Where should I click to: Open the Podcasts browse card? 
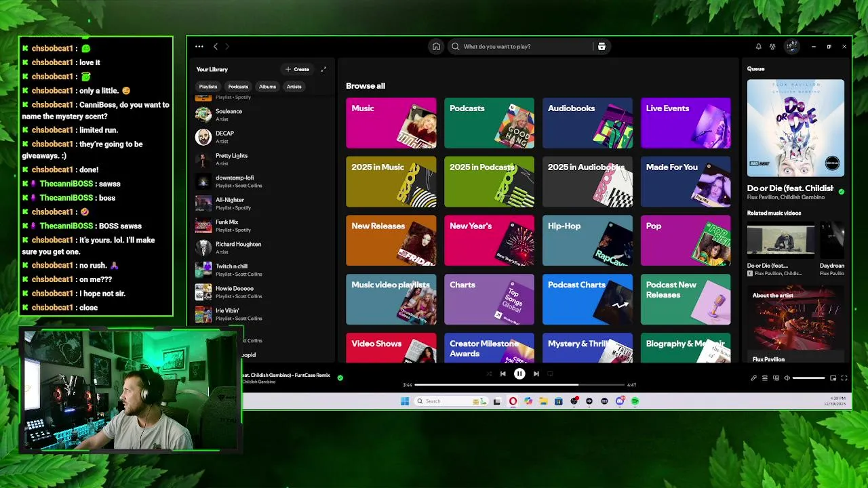point(489,123)
